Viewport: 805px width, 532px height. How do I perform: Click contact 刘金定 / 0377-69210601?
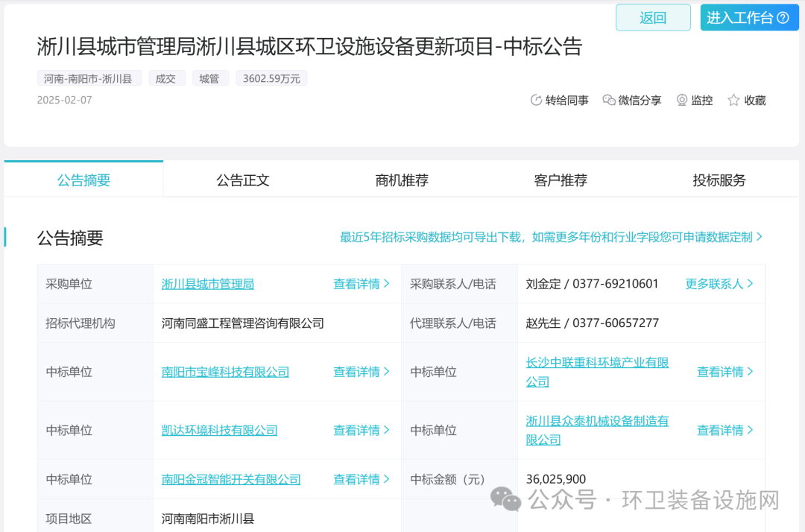pyautogui.click(x=592, y=284)
